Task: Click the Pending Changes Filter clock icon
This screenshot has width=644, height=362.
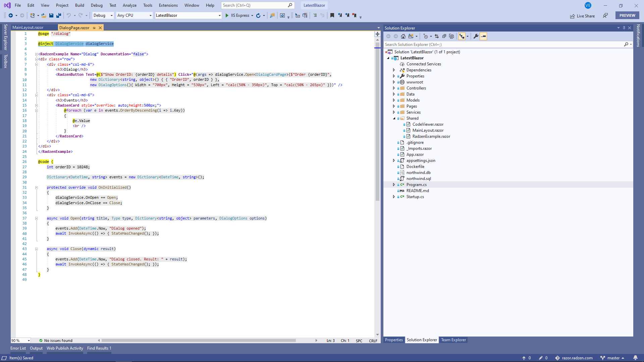Action: point(426,36)
